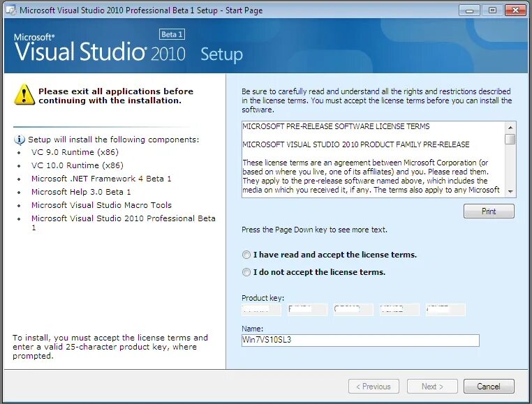Click the third product key segment field
Image resolution: width=532 pixels, height=404 pixels.
[x=353, y=310]
